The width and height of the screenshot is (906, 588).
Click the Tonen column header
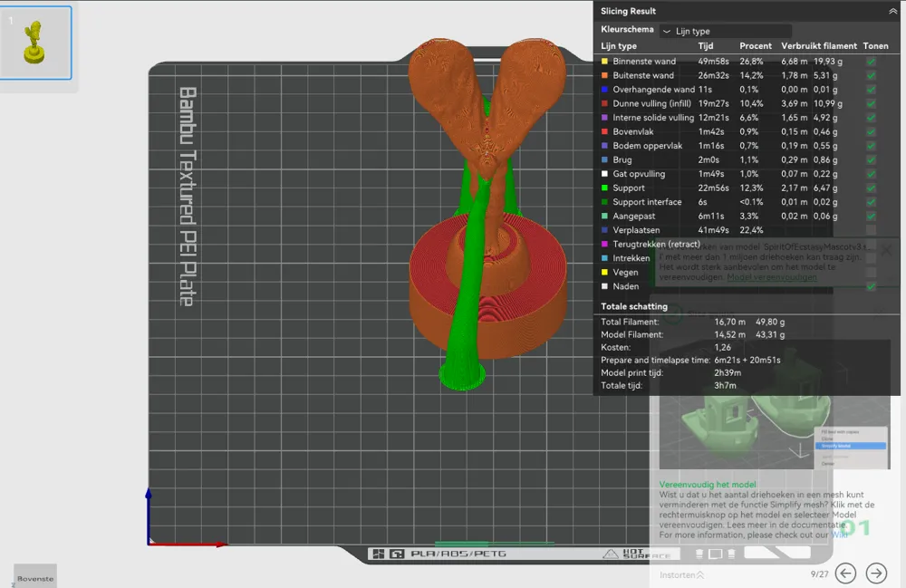875,45
